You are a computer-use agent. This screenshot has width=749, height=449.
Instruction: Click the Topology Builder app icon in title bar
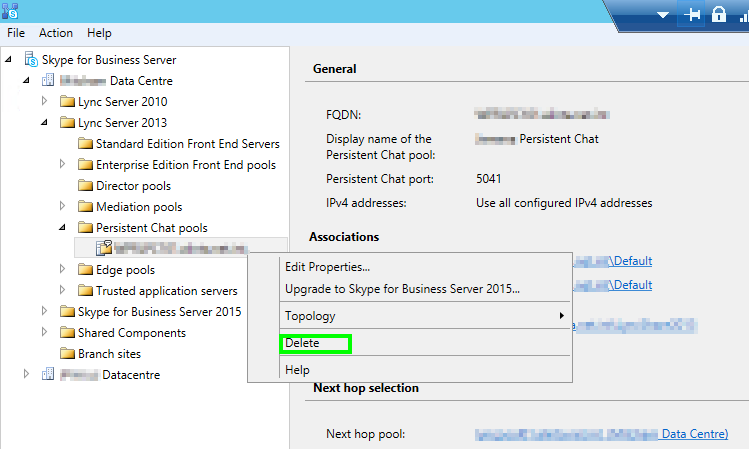coord(10,11)
